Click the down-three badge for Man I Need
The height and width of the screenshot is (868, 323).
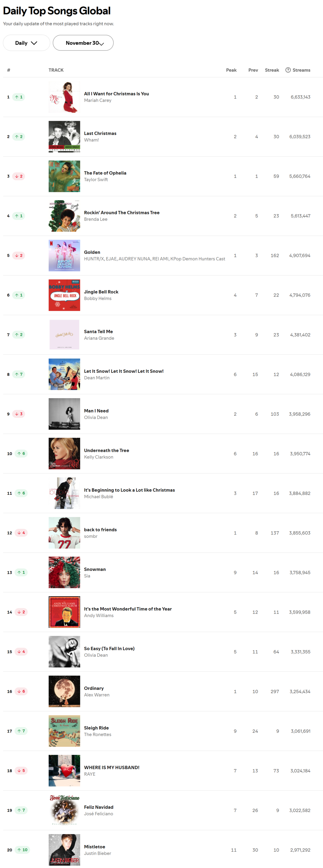point(19,414)
